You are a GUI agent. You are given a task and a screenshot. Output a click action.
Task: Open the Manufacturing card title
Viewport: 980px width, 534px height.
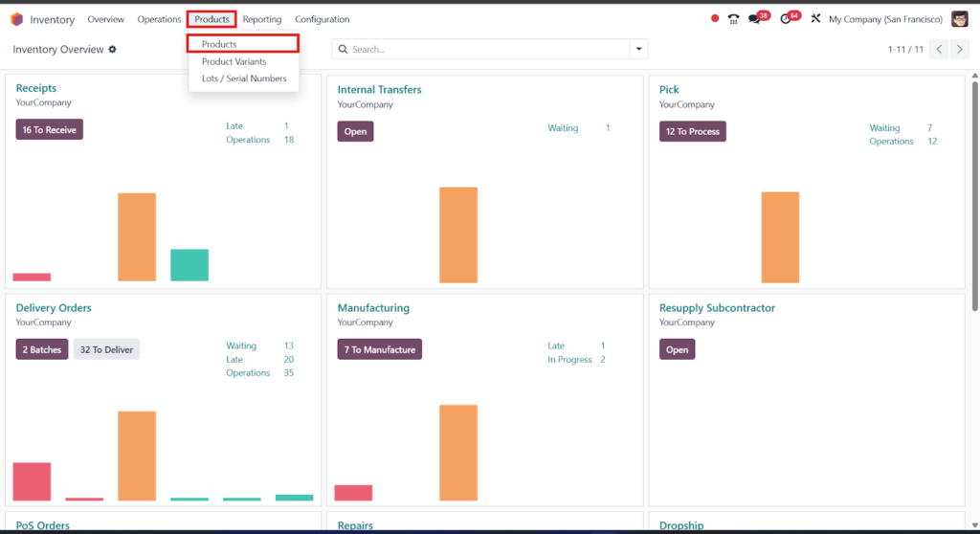tap(373, 307)
